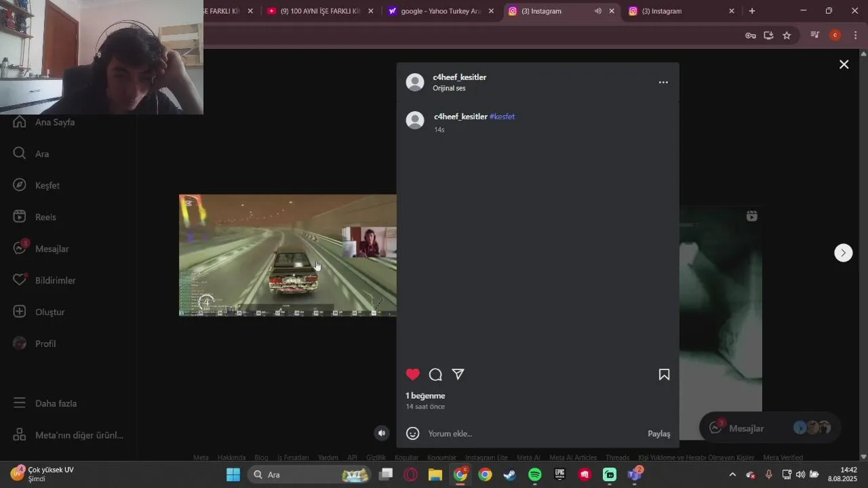This screenshot has height=488, width=868.
Task: Click reel icon on next post preview
Action: coord(751,216)
